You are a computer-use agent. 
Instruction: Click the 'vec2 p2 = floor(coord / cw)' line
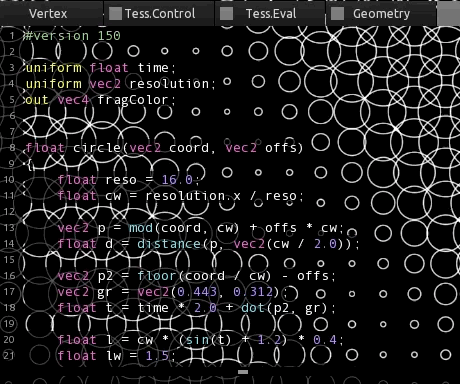click(x=197, y=276)
